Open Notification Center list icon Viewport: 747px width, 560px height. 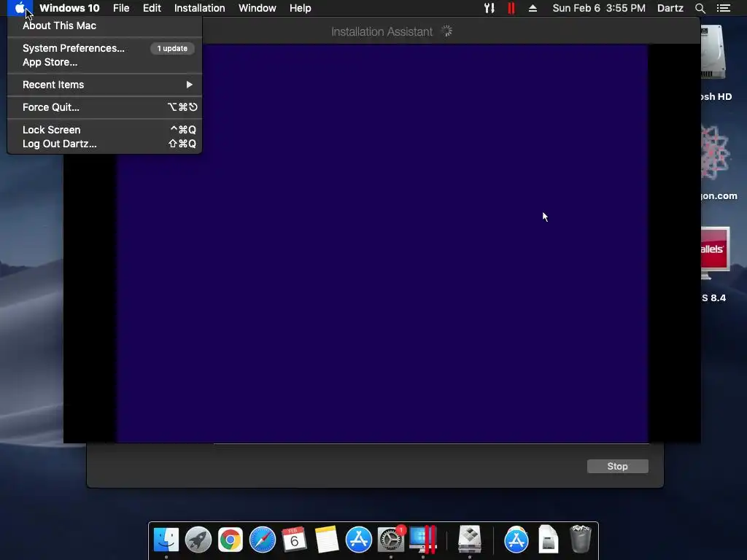(723, 8)
